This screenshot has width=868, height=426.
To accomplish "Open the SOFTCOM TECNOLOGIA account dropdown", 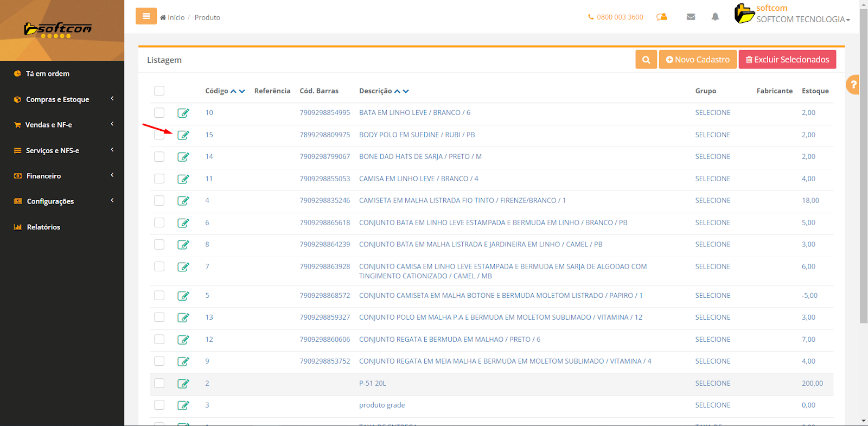I will click(x=802, y=20).
